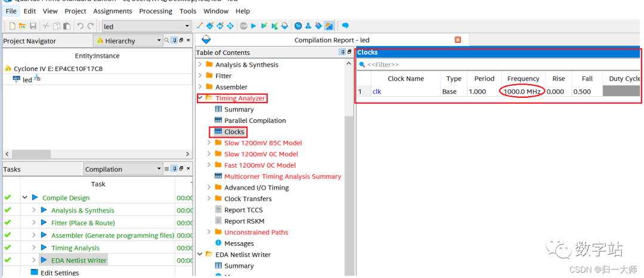The height and width of the screenshot is (278, 644).
Task: Expand the Slow 1200mV 85C Model folder
Action: 209,143
